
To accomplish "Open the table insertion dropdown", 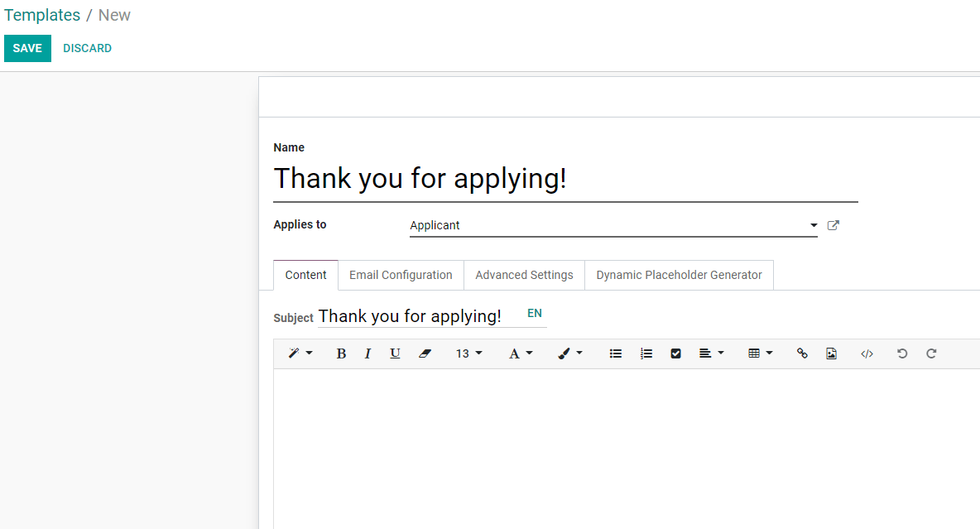I will tap(759, 353).
